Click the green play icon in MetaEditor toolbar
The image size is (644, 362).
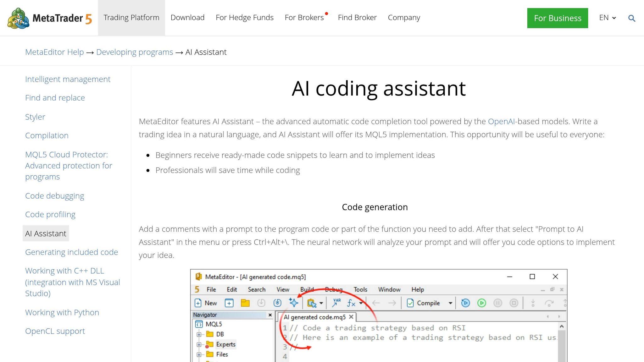pos(481,303)
